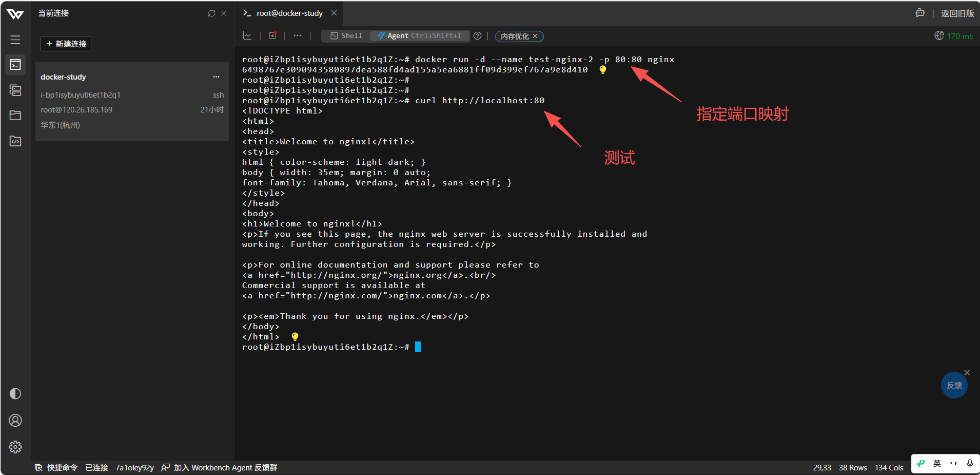The width and height of the screenshot is (980, 475).
Task: Open the server instances list sidebar icon
Action: [15, 90]
